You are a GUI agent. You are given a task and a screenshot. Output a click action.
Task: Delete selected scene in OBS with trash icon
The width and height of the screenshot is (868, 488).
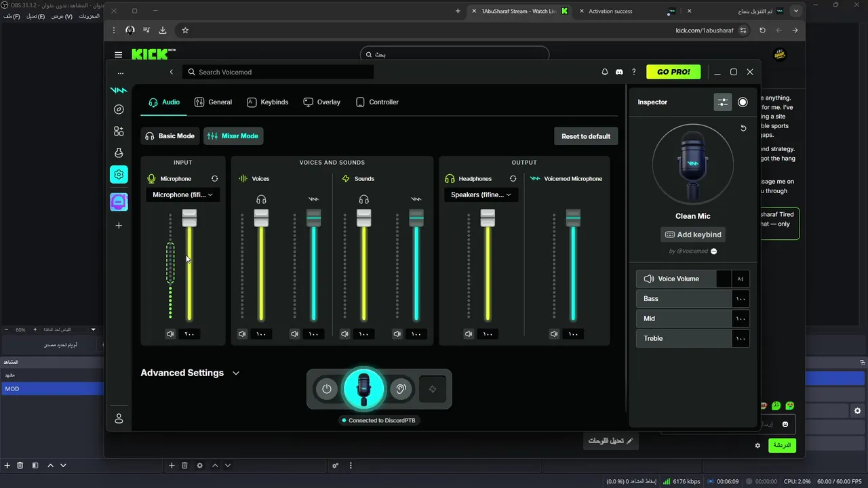[x=20, y=466]
